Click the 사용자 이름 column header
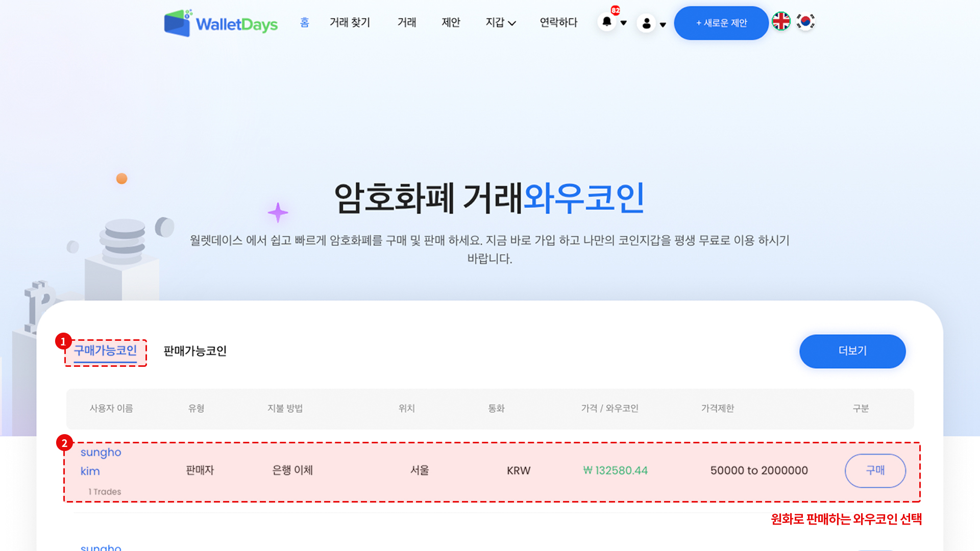 (x=111, y=409)
